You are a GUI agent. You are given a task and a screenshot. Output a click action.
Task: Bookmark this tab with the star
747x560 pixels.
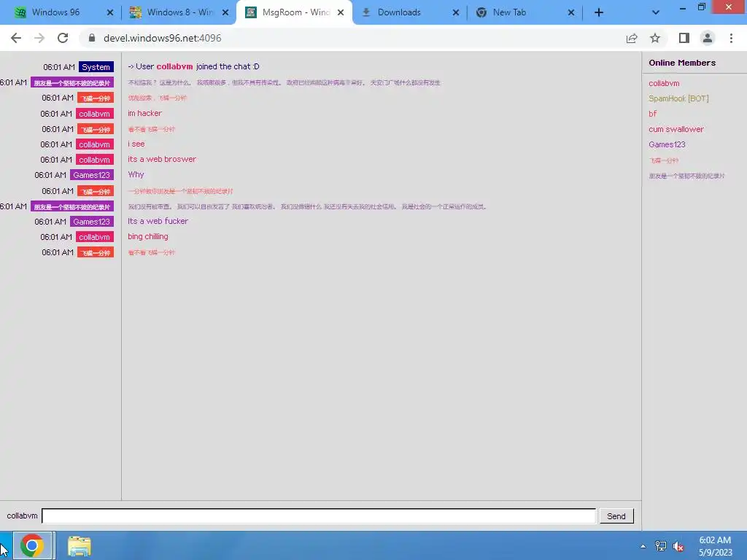655,38
